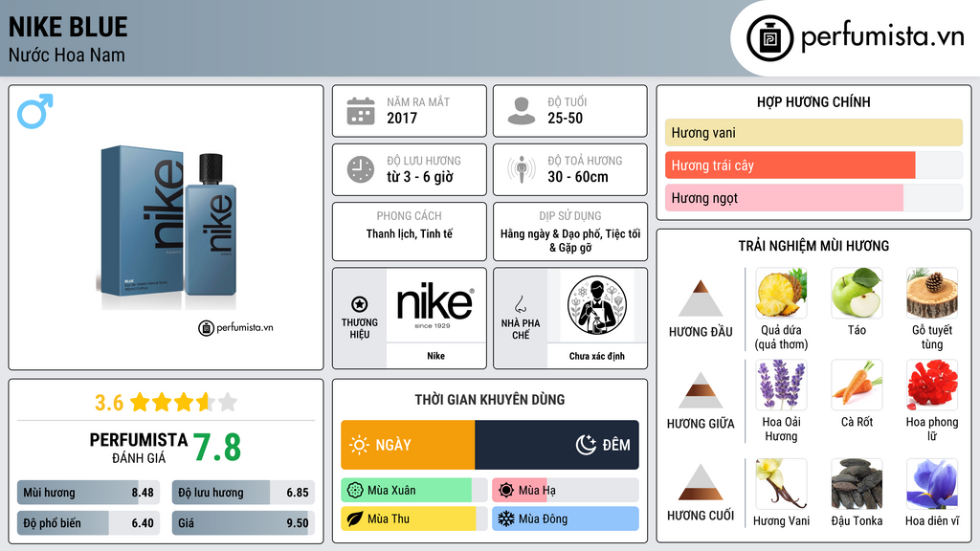Click the pineapple Quả dứa note image
Screen dimensions: 980x551
pyautogui.click(x=781, y=293)
